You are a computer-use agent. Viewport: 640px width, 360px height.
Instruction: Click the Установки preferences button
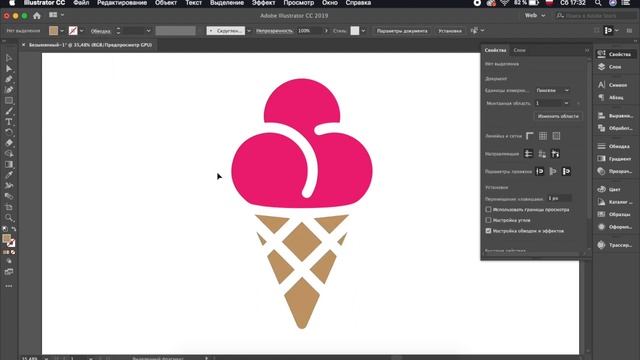click(x=450, y=31)
